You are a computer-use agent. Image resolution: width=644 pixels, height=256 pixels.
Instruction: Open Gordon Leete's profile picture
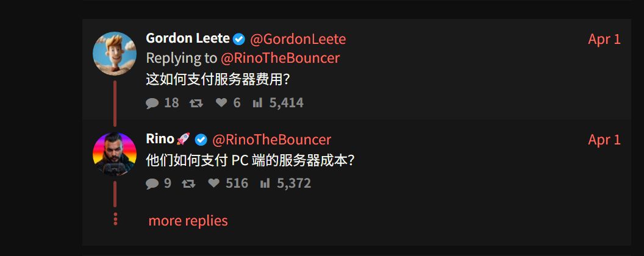[115, 53]
